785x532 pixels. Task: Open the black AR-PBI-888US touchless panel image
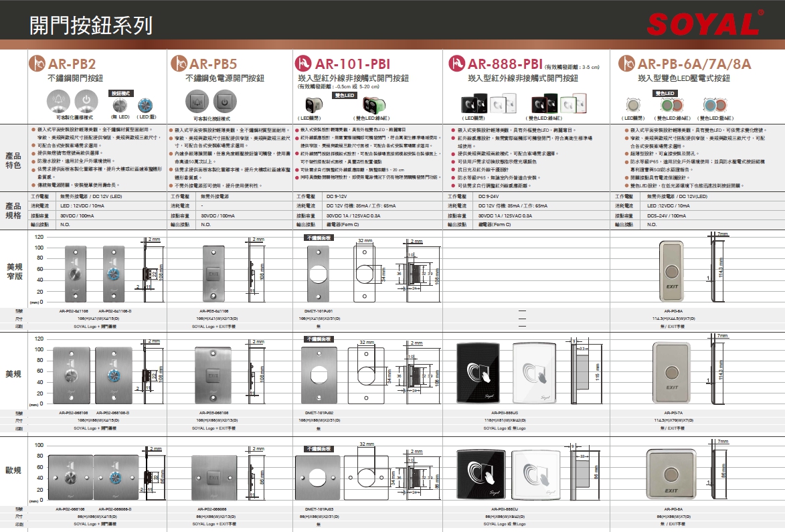point(478,372)
